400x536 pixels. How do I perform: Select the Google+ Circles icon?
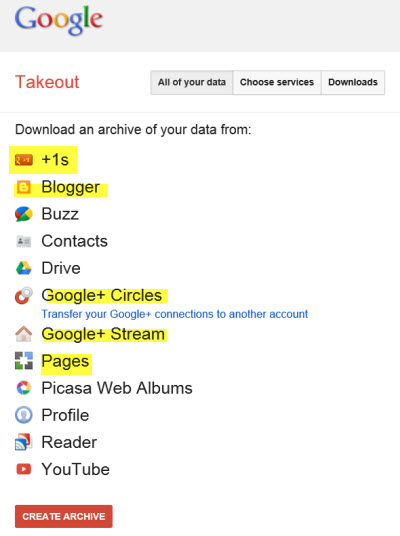[24, 296]
